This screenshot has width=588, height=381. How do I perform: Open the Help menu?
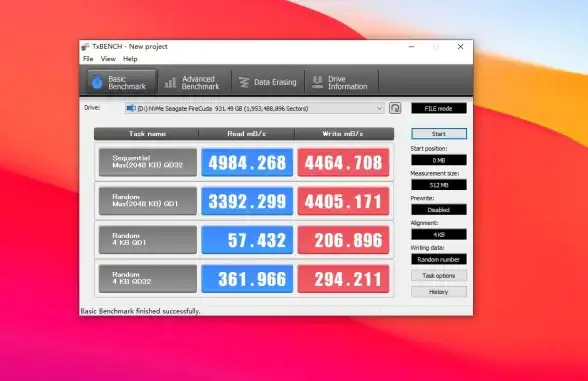tap(130, 59)
